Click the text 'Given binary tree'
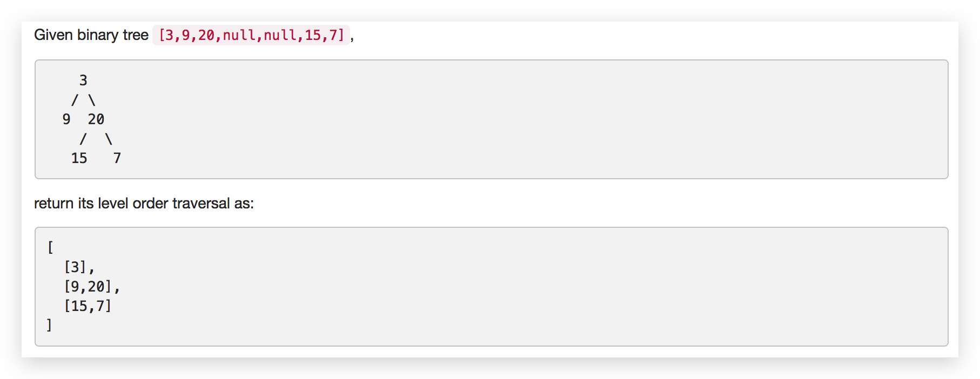Viewport: 980px width, 379px height. (x=91, y=35)
